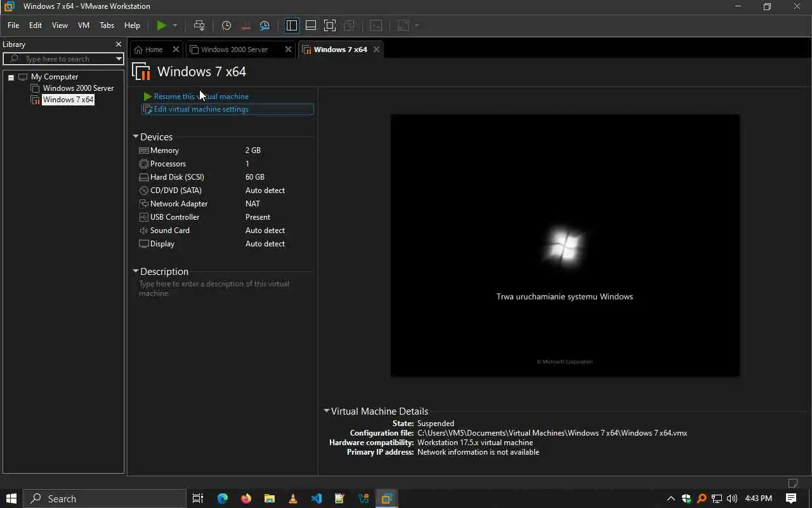Click the VMware Workstation taskbar icon
This screenshot has width=812, height=508.
pyautogui.click(x=387, y=498)
